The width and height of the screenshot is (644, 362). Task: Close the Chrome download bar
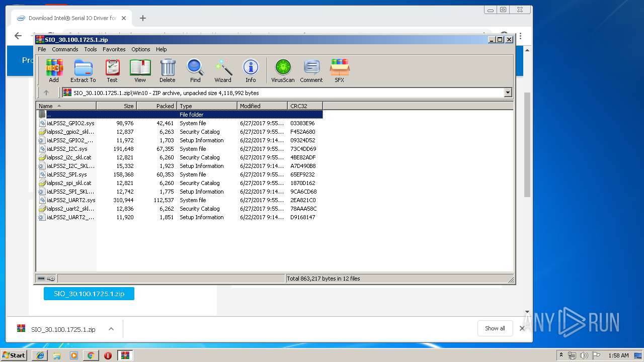522,328
